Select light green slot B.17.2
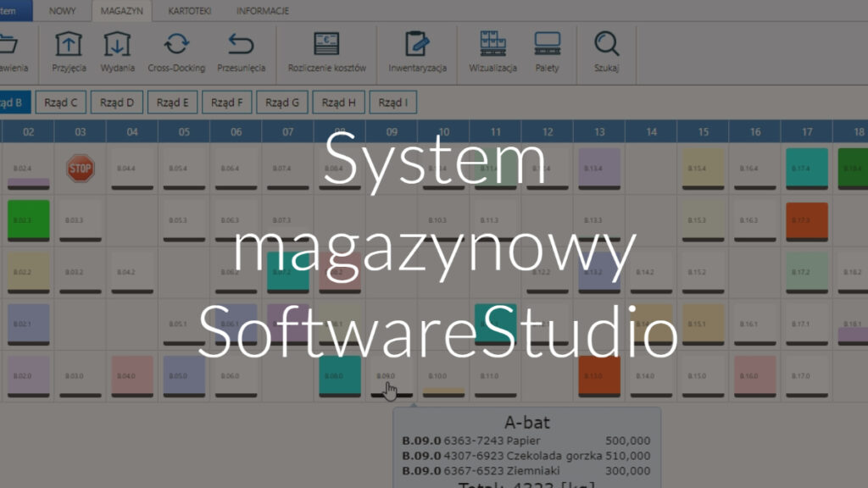 (x=807, y=272)
